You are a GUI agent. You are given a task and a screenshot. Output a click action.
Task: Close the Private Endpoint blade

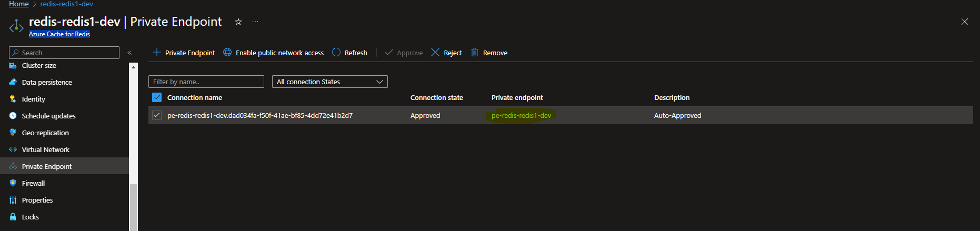tap(965, 22)
